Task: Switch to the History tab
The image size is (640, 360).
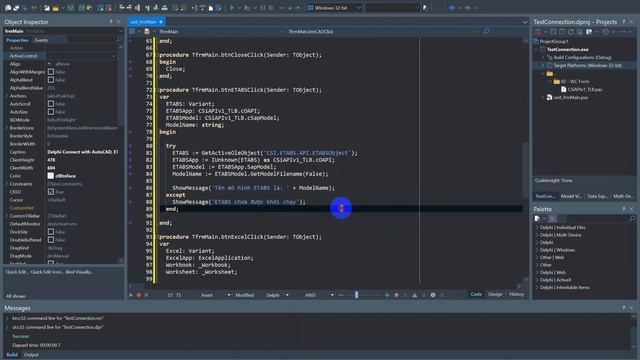Action: (516, 294)
